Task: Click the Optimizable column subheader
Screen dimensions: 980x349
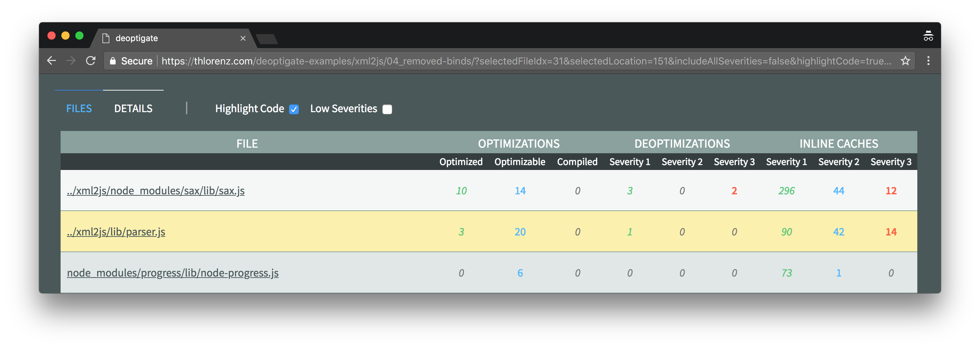Action: 520,161
